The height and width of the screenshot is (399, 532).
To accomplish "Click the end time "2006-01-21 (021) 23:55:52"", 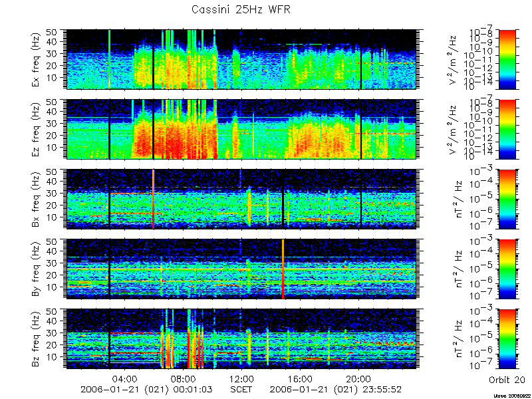I will tap(336, 390).
